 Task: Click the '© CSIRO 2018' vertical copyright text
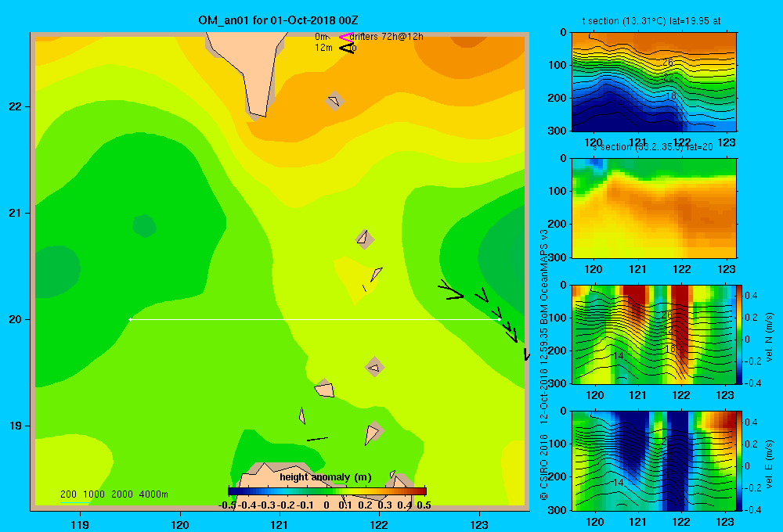(x=544, y=468)
